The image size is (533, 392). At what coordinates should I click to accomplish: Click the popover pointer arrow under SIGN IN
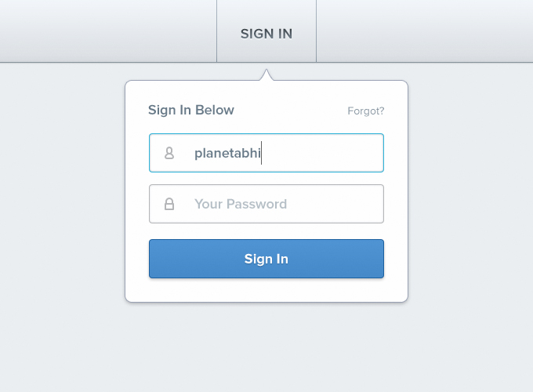[266, 75]
